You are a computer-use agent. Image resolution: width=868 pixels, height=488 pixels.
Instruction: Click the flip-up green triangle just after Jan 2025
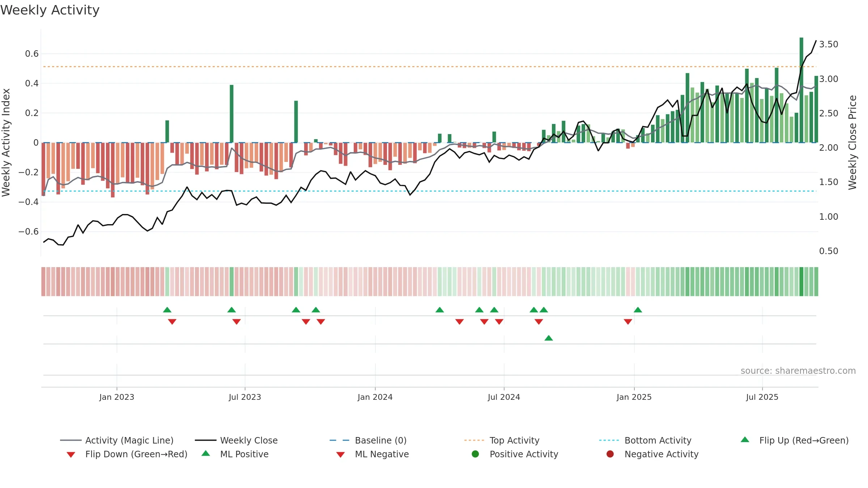click(x=638, y=310)
